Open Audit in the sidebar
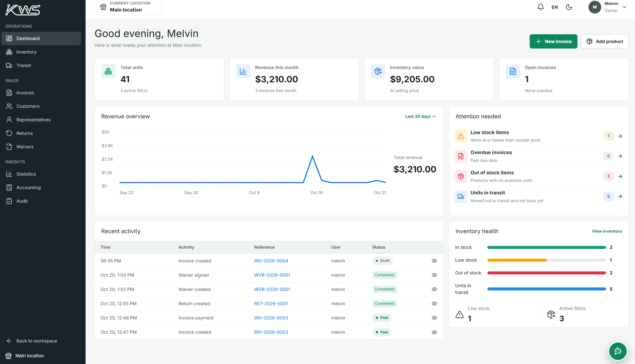 click(x=41, y=201)
